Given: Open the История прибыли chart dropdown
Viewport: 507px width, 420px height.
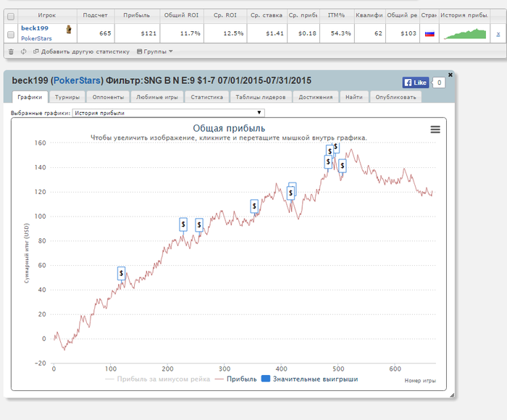Looking at the screenshot, I should (x=168, y=113).
